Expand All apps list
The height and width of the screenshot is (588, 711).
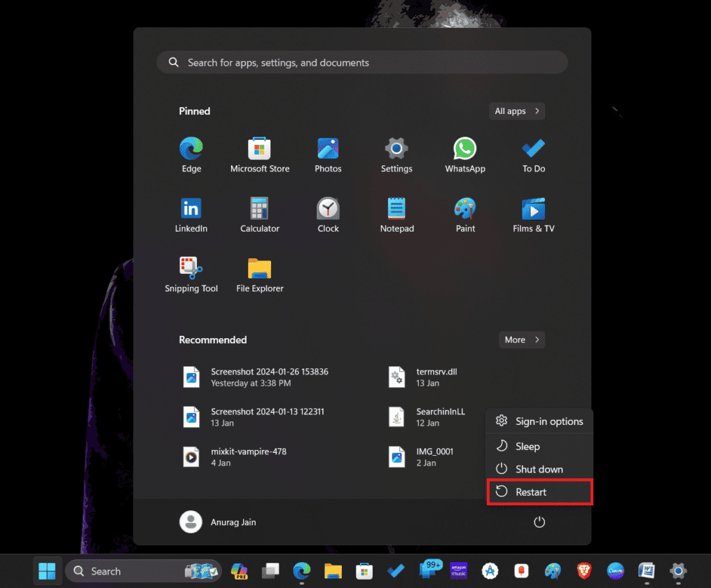point(516,111)
